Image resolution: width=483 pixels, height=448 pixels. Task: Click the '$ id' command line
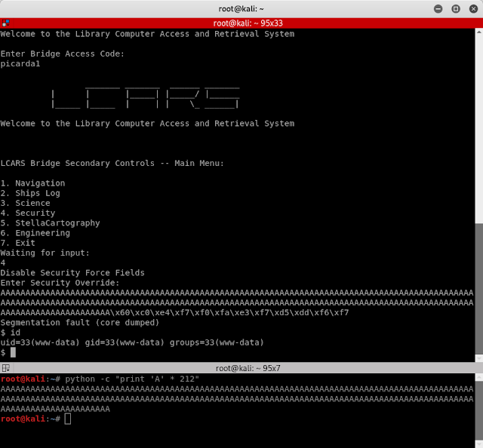[x=10, y=333]
